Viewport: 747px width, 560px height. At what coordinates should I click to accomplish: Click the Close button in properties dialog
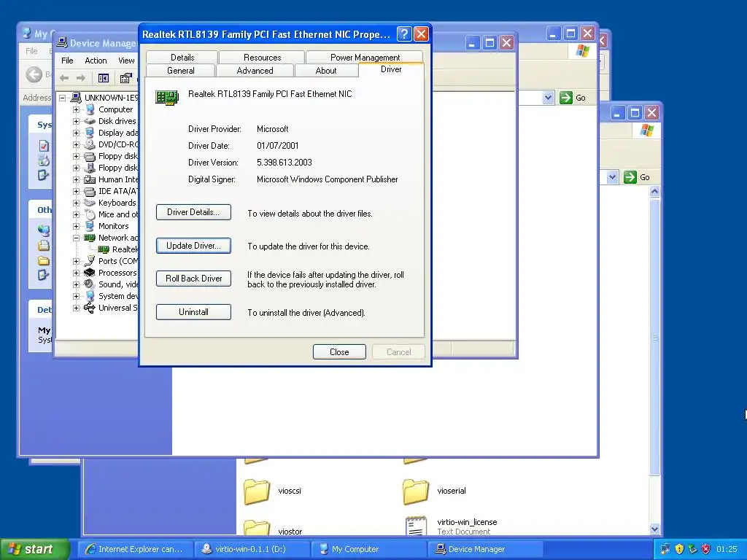point(339,352)
